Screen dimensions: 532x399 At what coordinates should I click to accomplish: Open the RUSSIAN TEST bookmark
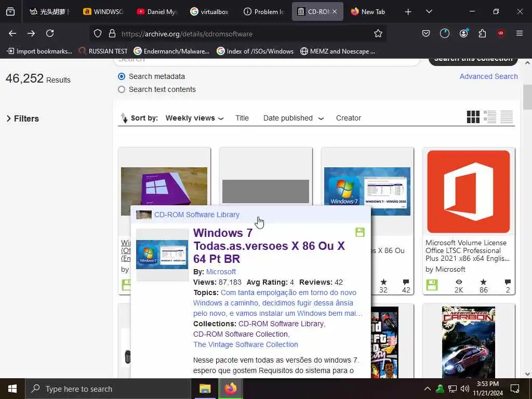pyautogui.click(x=103, y=51)
